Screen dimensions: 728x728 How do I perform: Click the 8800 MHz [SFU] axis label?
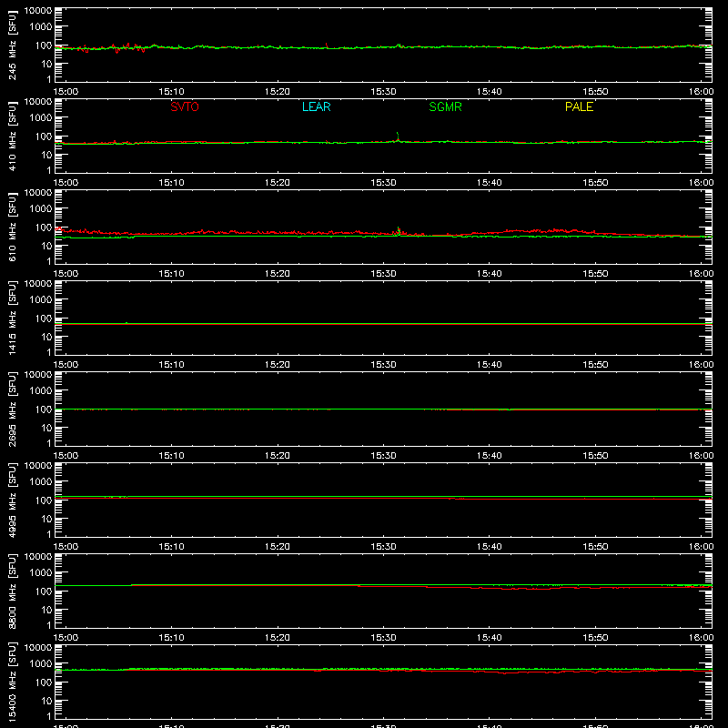12,591
